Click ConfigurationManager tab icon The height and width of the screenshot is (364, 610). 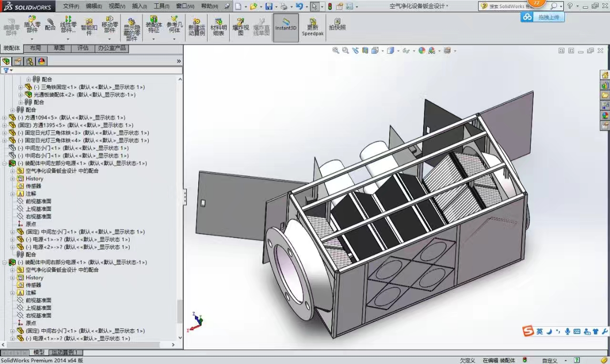click(x=30, y=61)
